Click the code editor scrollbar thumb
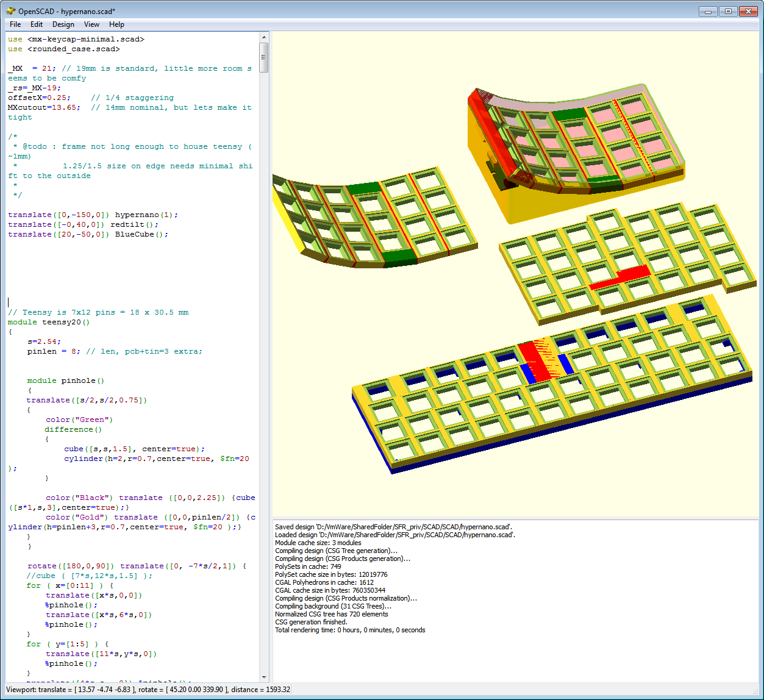The height and width of the screenshot is (700, 764). pos(263,58)
